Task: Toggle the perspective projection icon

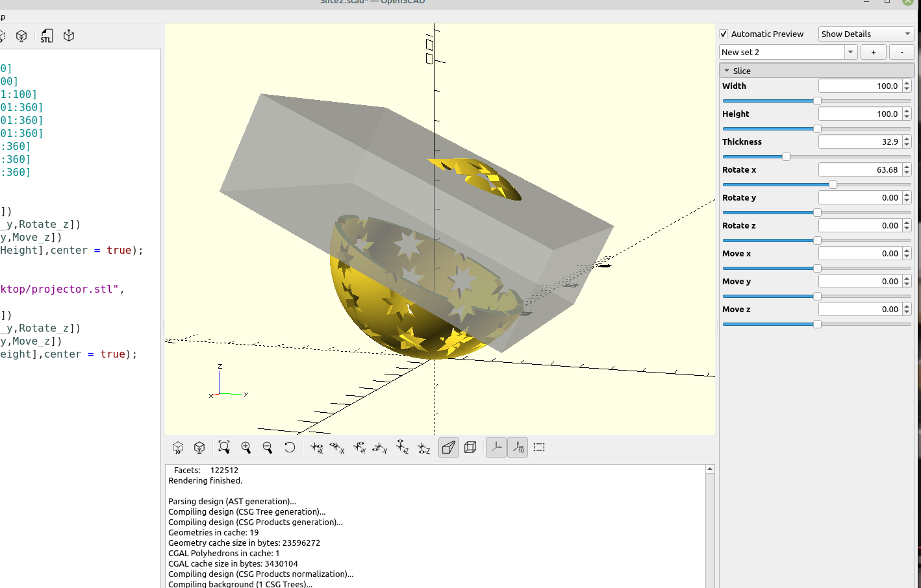Action: [448, 447]
